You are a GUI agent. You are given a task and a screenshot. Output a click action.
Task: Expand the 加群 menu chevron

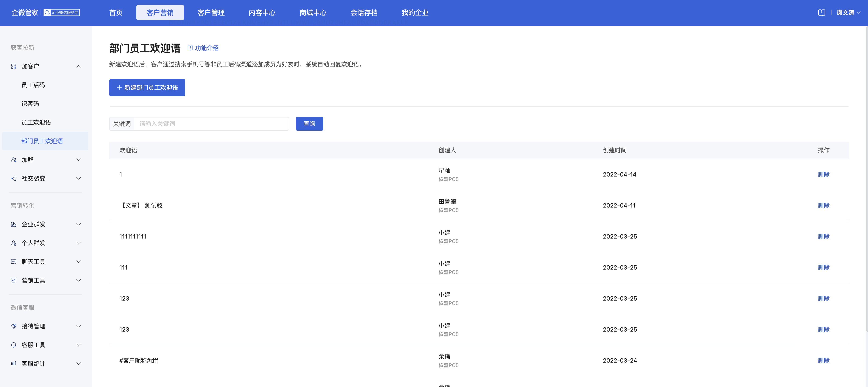coord(79,160)
